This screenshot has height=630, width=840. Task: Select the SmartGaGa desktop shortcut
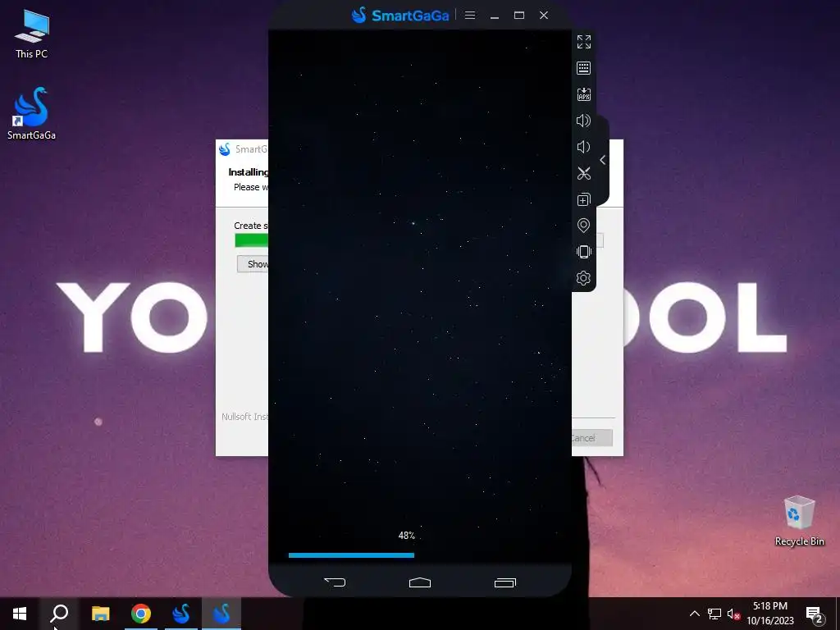pos(32,114)
